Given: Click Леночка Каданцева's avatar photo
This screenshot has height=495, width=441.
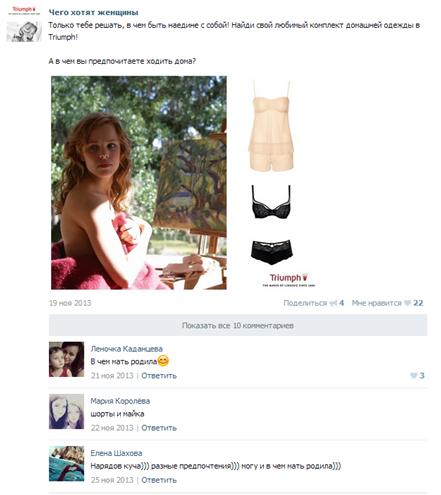Looking at the screenshot, I should click(x=66, y=359).
